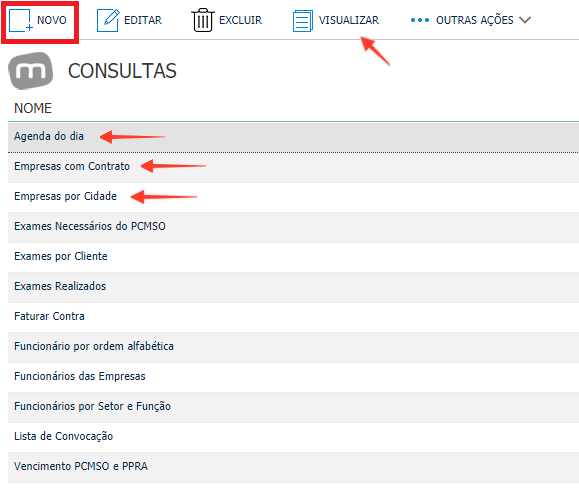Choose Funcionário por ordem alfabética

click(293, 347)
